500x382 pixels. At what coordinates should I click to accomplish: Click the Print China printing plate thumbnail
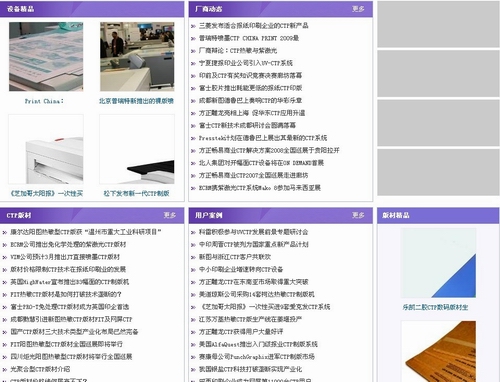(x=46, y=57)
